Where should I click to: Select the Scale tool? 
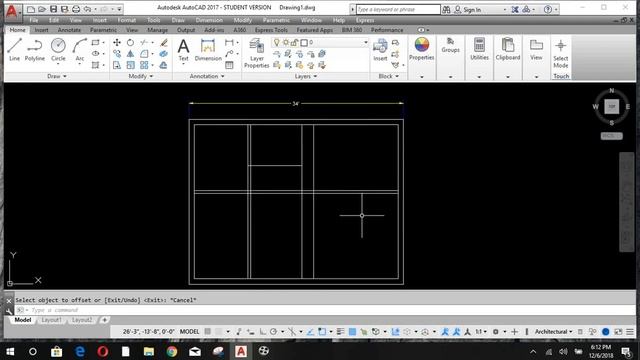point(130,65)
